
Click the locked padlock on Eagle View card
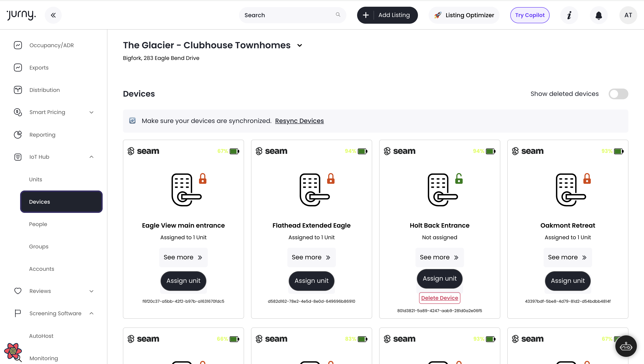point(203,178)
